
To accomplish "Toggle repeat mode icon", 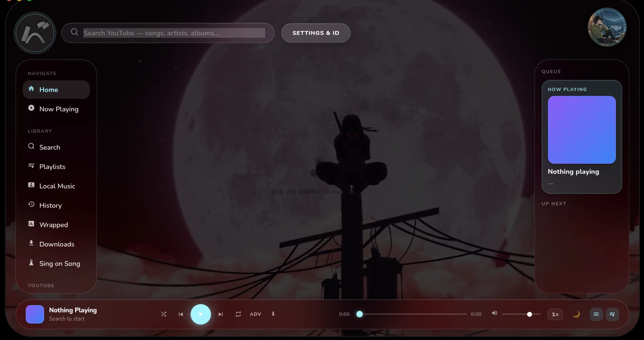I will [238, 314].
